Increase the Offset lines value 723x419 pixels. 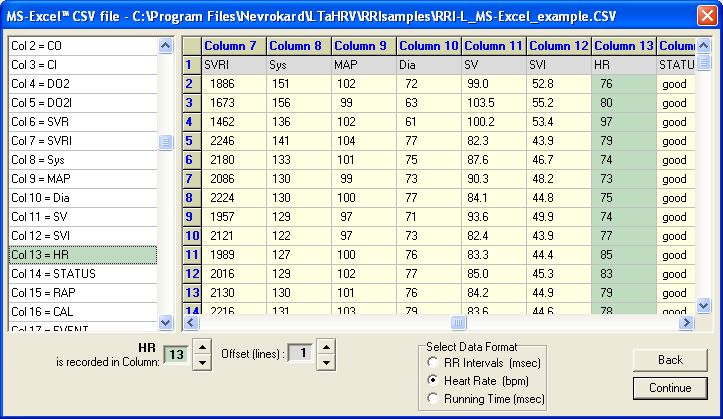click(326, 346)
